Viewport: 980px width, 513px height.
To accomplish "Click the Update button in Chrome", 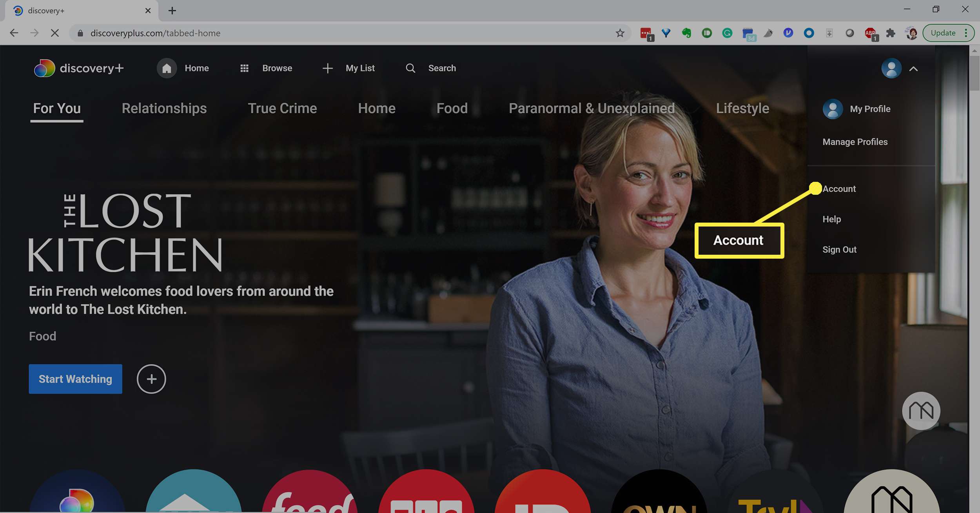I will (x=943, y=33).
